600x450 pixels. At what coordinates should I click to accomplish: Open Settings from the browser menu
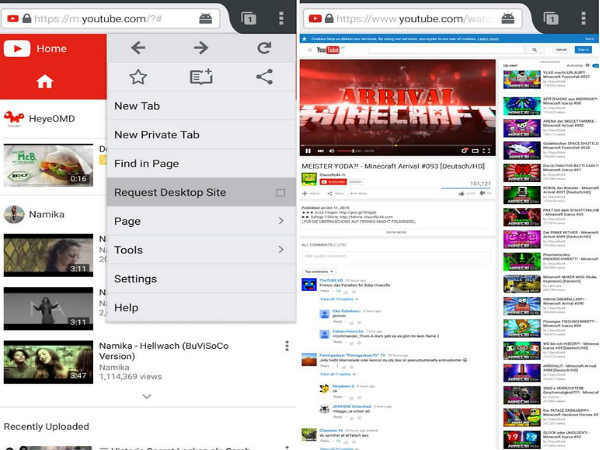tap(201, 279)
